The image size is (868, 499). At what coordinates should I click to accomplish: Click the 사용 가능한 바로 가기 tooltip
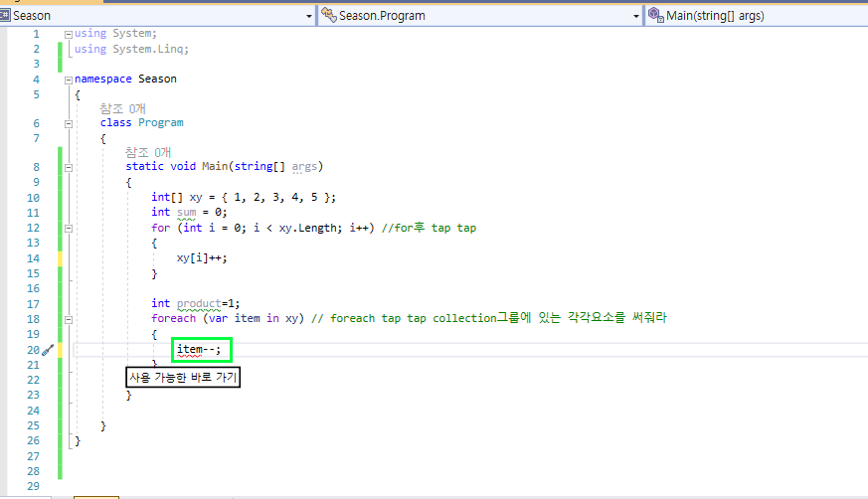(183, 378)
